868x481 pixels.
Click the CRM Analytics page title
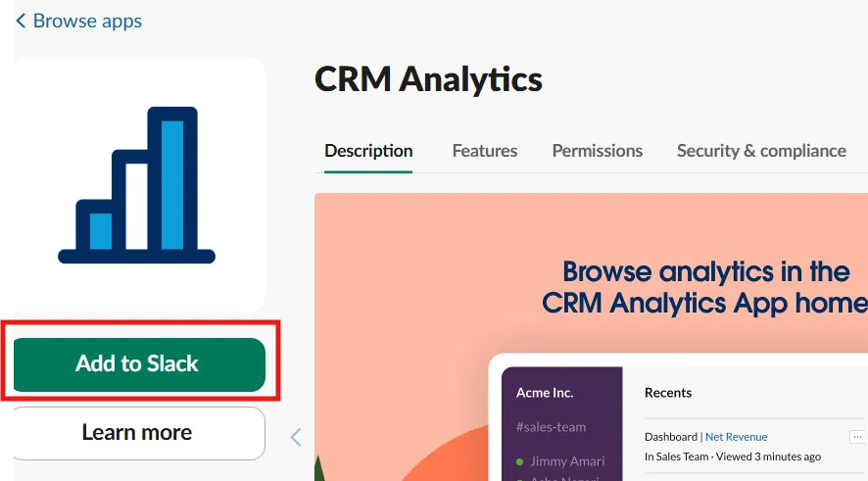(428, 79)
